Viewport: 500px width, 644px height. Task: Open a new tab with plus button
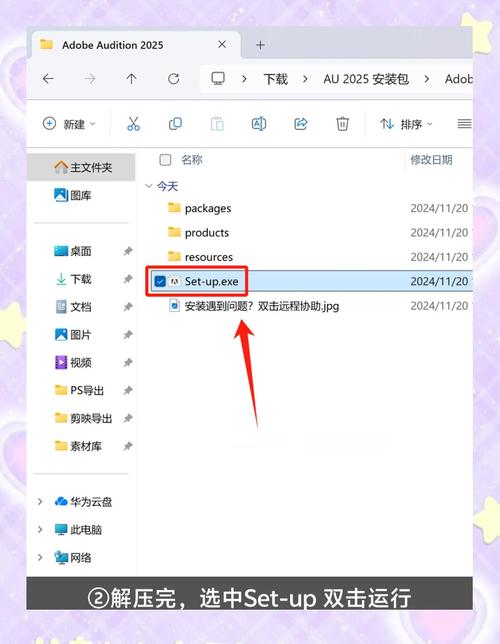260,45
